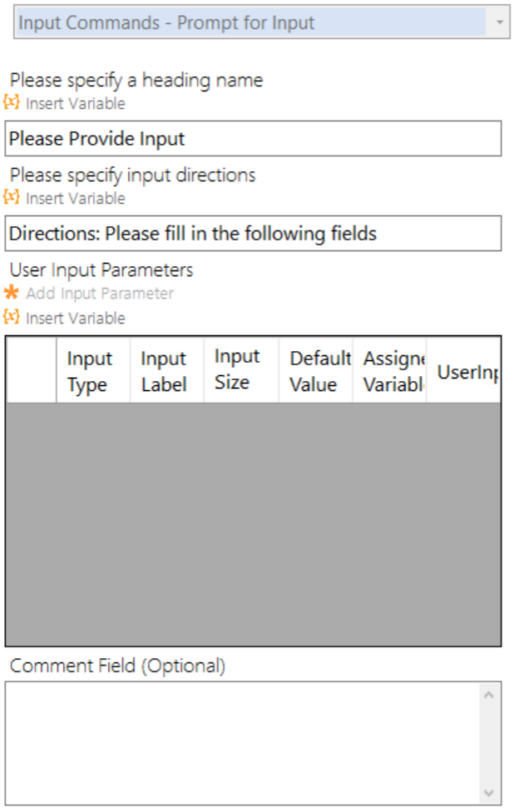Viewport: 514px width, 812px height.
Task: Select the Prompt for Input command combo box
Action: click(x=250, y=23)
